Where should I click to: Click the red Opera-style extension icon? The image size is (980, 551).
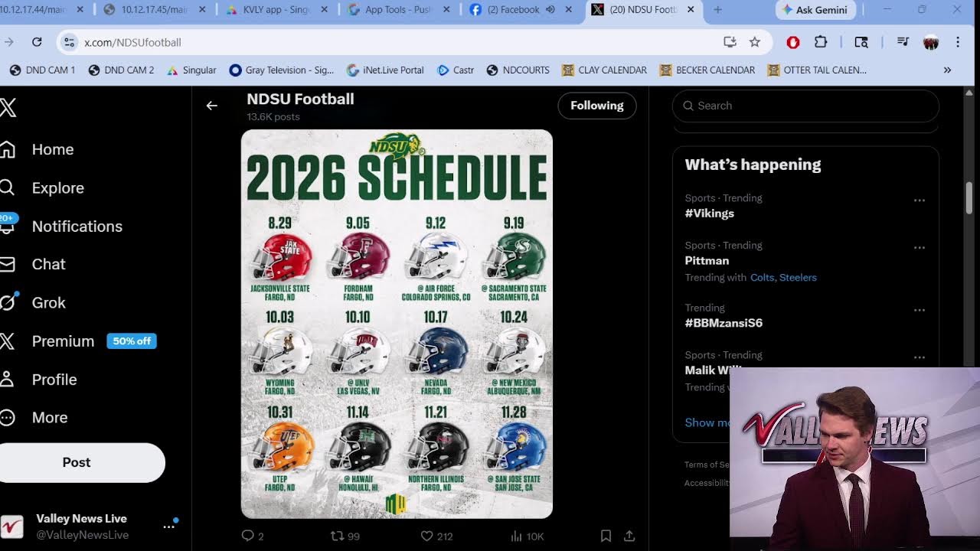coord(793,42)
